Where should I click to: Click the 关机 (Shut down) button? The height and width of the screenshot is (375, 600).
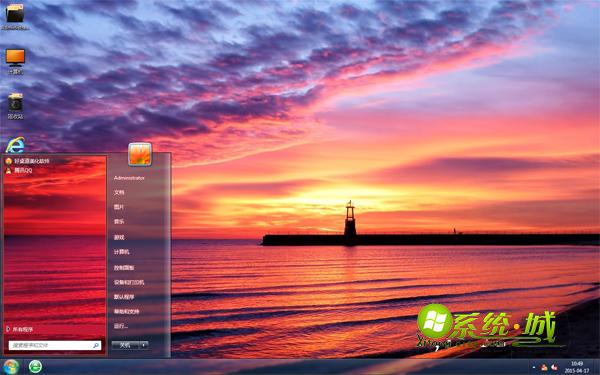125,345
